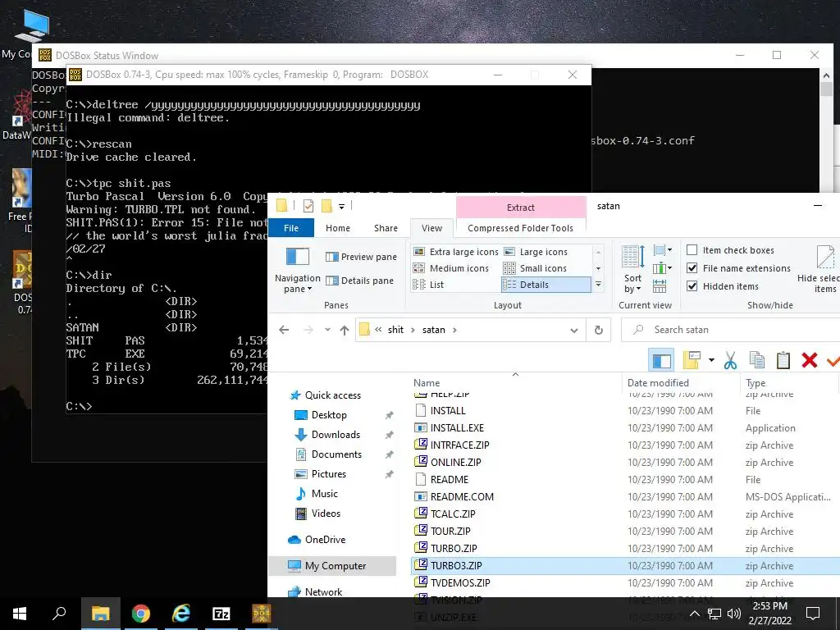Open Google Chrome from taskbar
This screenshot has width=840, height=630.
tap(141, 614)
